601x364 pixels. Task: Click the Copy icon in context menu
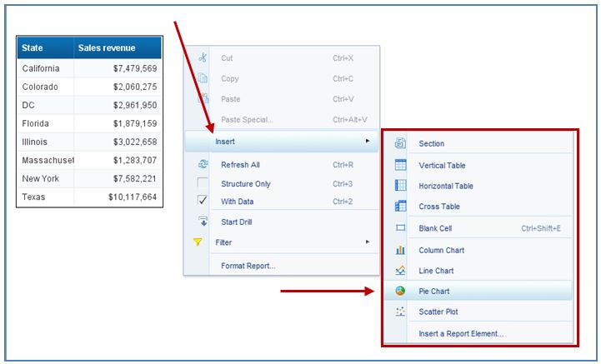(x=203, y=78)
